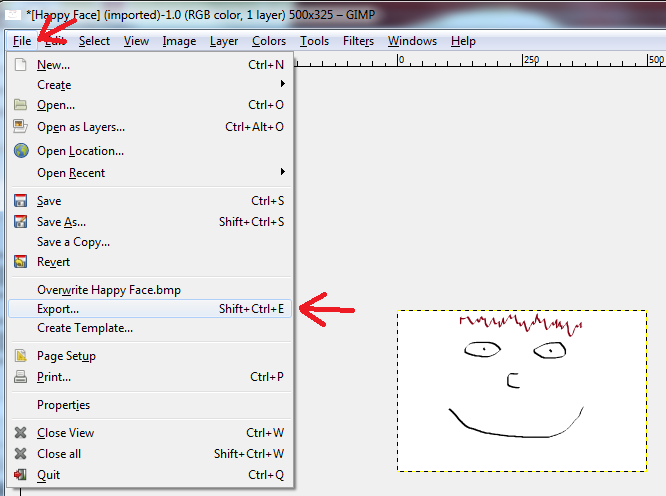666x496 pixels.
Task: Click the Happy Face drawing on canvas
Action: point(522,391)
